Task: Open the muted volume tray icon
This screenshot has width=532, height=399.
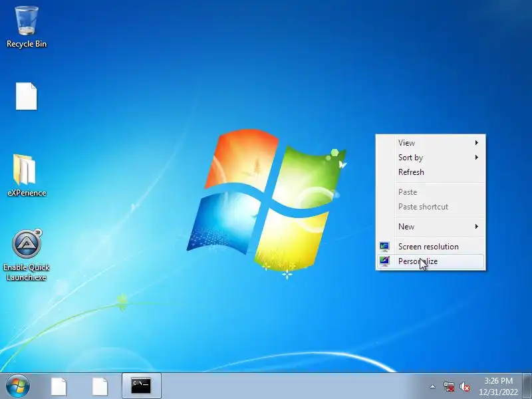Action: click(x=464, y=386)
